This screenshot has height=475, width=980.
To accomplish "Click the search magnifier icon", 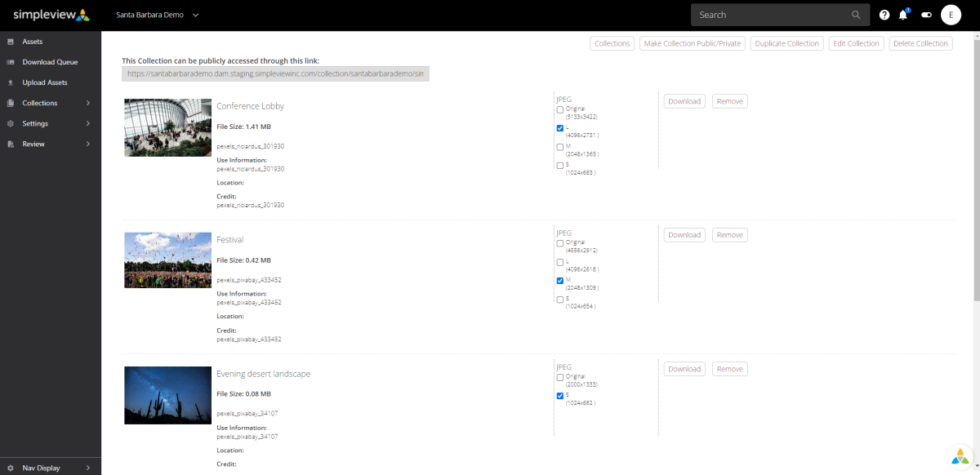I will (856, 15).
